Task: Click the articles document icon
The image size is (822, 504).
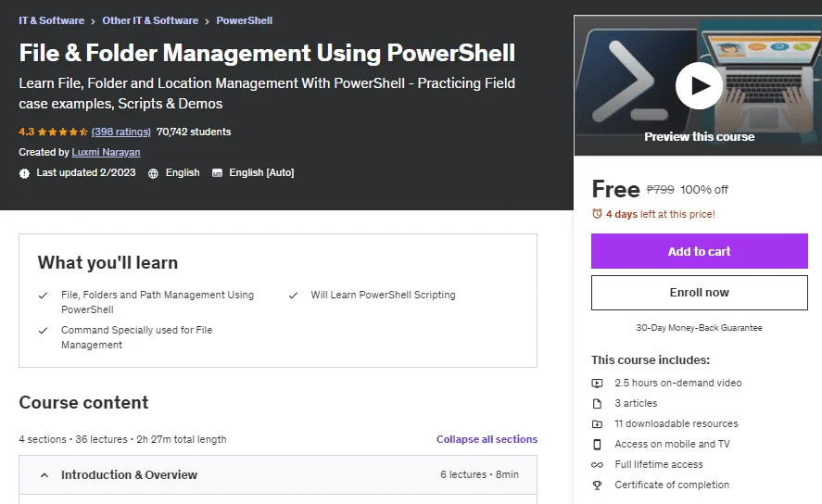Action: (x=597, y=403)
